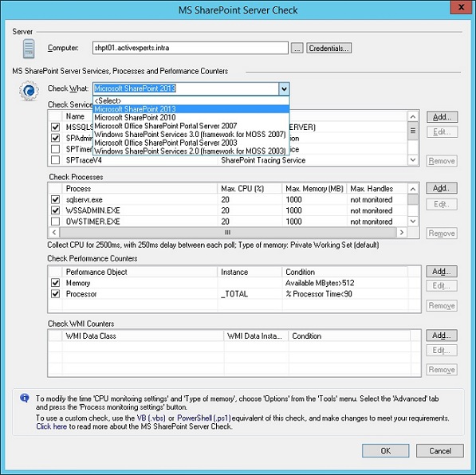476x475 pixels.
Task: Toggle the Memory performance counter checkbox
Action: pos(55,283)
